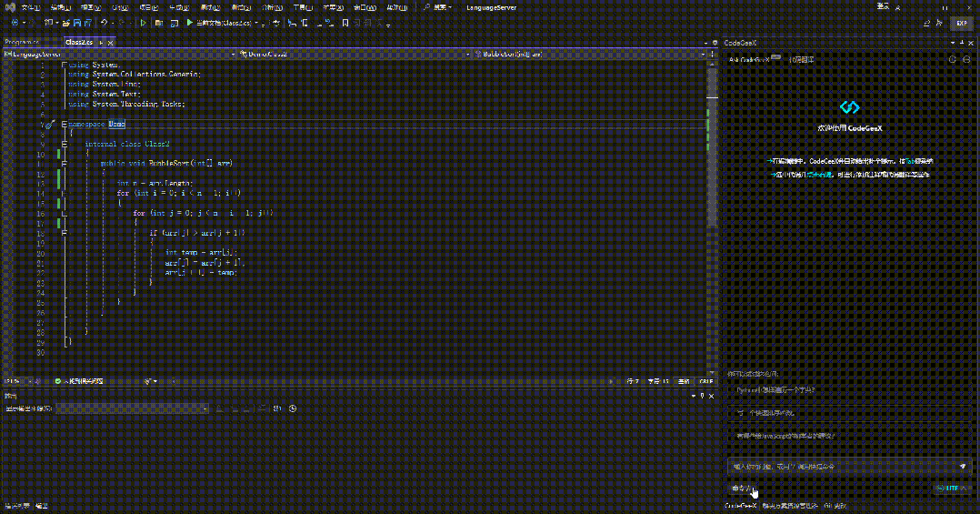Collapse the using directives block
This screenshot has height=514, width=980.
(65, 65)
